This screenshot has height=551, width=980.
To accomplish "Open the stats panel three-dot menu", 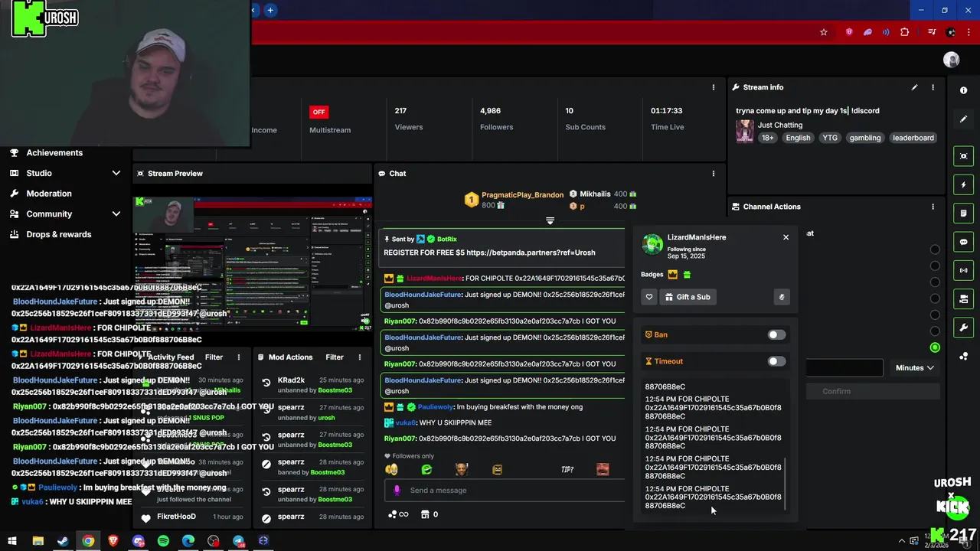I will (x=714, y=87).
